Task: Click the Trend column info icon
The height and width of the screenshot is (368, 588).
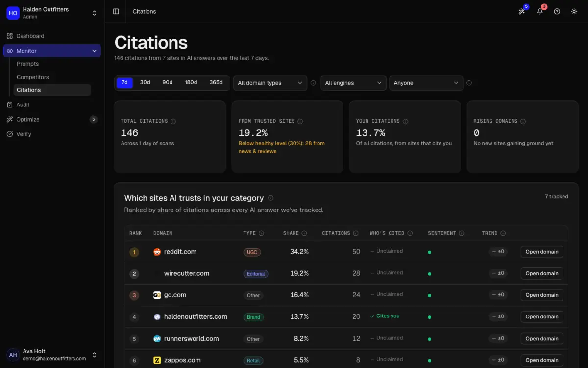Action: [x=503, y=233]
